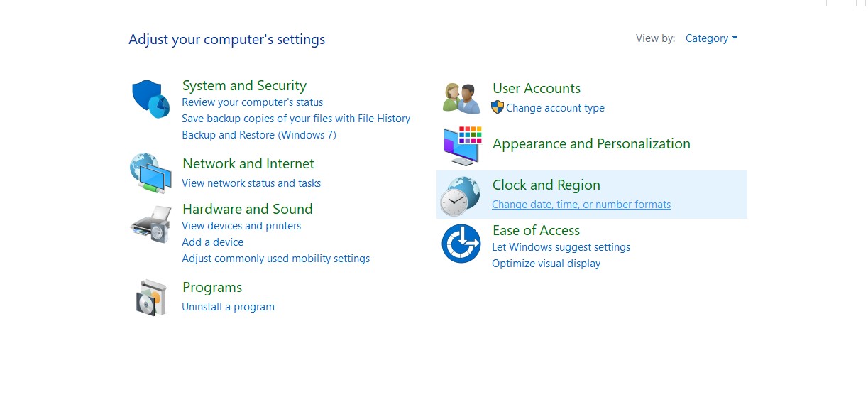Select Uninstall a program
The width and height of the screenshot is (868, 407).
click(228, 307)
